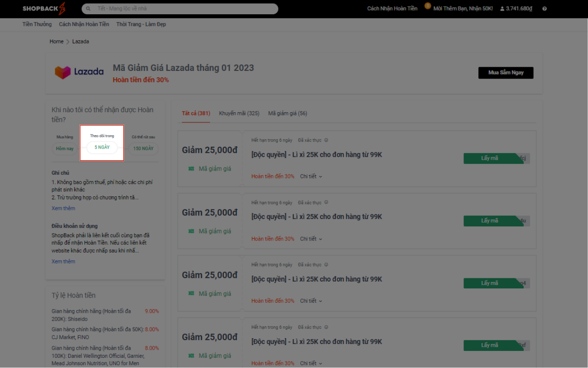The width and height of the screenshot is (588, 368).
Task: Click 'Xem thêm' under Ghi chú
Action: [63, 208]
